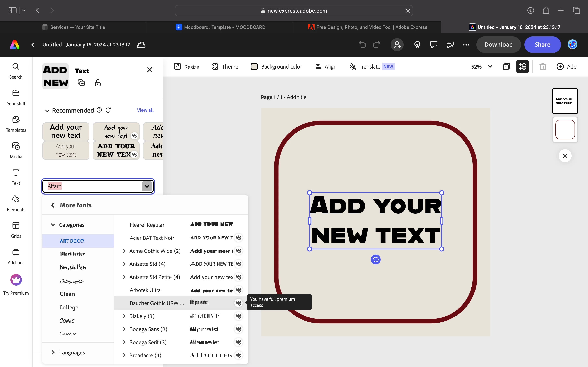This screenshot has height=367, width=588.
Task: Delete the selected element with trash icon
Action: [542, 66]
